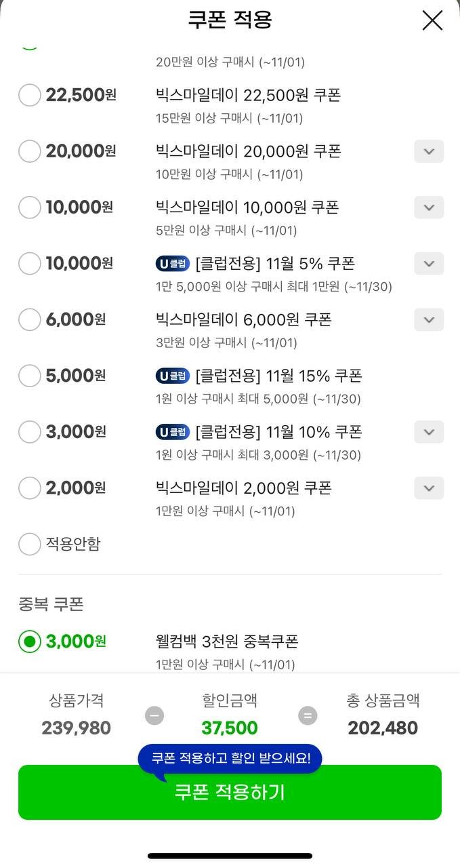Click the gray equals circle icon

(x=308, y=715)
